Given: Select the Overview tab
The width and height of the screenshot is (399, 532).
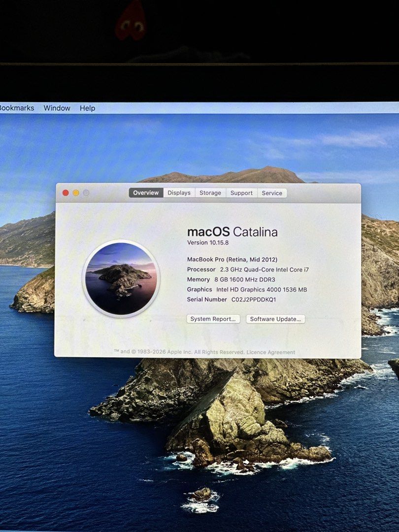Looking at the screenshot, I should [x=146, y=193].
